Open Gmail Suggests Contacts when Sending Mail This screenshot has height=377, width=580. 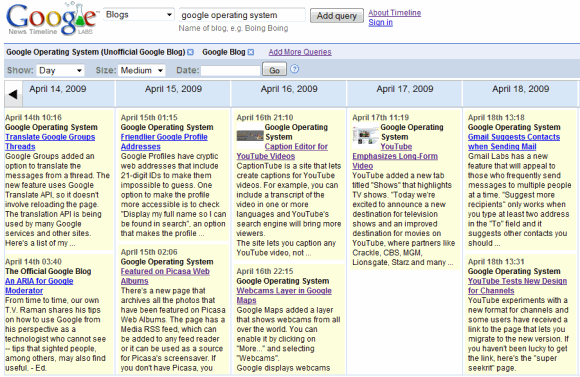click(514, 142)
